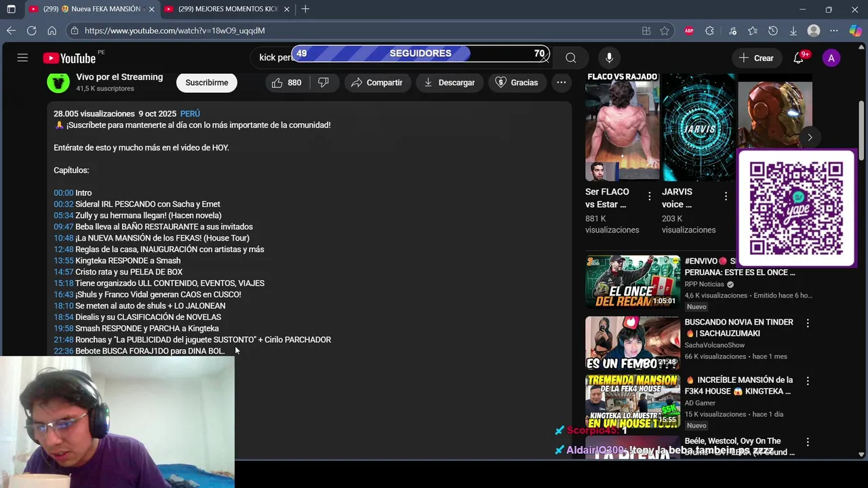
Task: Open browser downloads arrow icon
Action: [793, 30]
